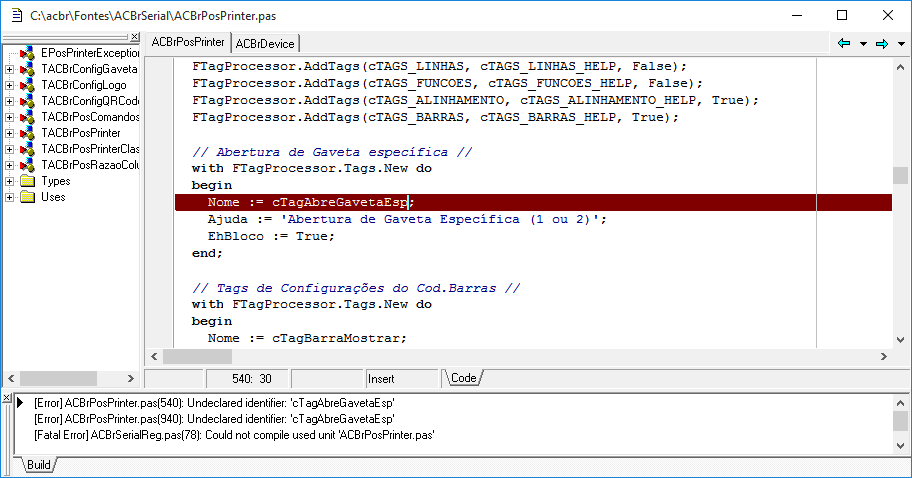Open the back navigation history dropdown
This screenshot has width=912, height=478.
(x=863, y=44)
